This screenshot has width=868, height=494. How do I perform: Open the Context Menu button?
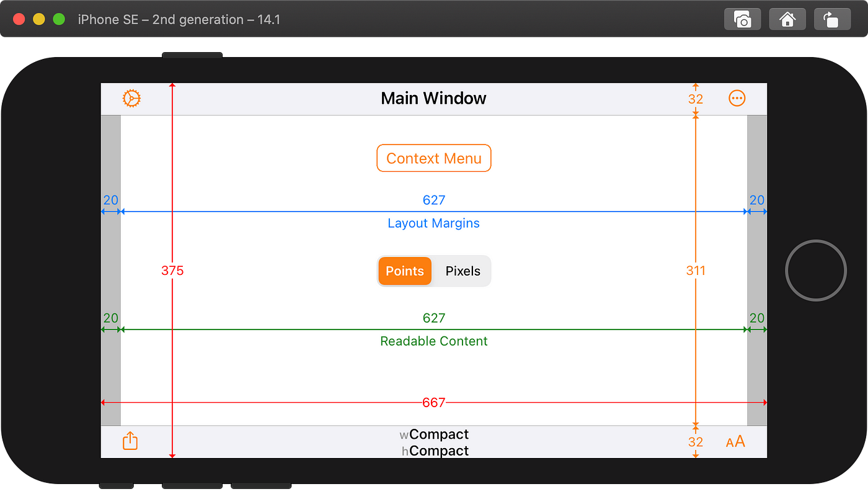pos(434,158)
